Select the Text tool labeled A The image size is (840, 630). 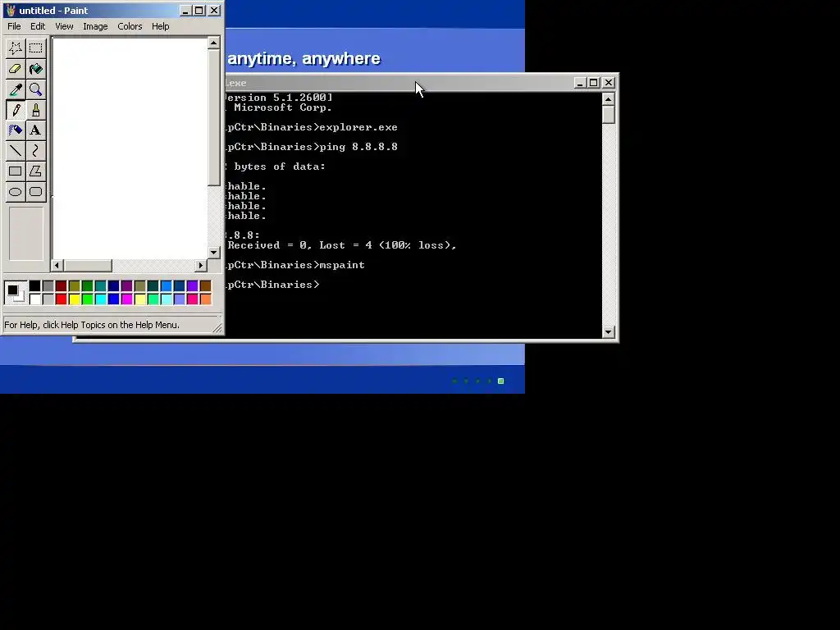(36, 130)
